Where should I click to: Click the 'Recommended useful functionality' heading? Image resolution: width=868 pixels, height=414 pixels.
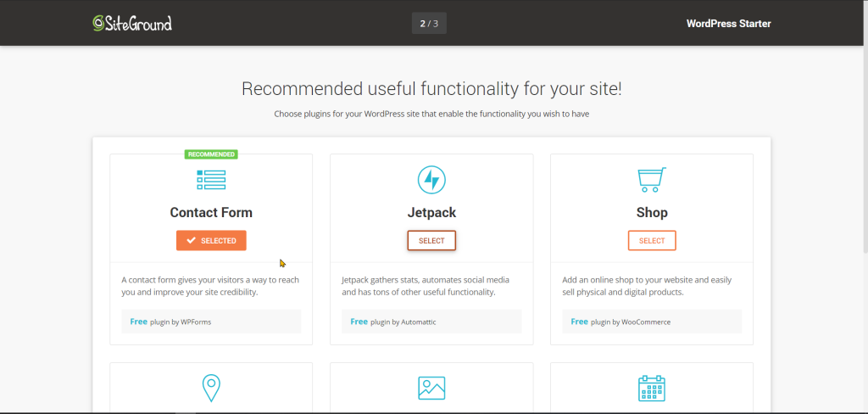pos(431,89)
